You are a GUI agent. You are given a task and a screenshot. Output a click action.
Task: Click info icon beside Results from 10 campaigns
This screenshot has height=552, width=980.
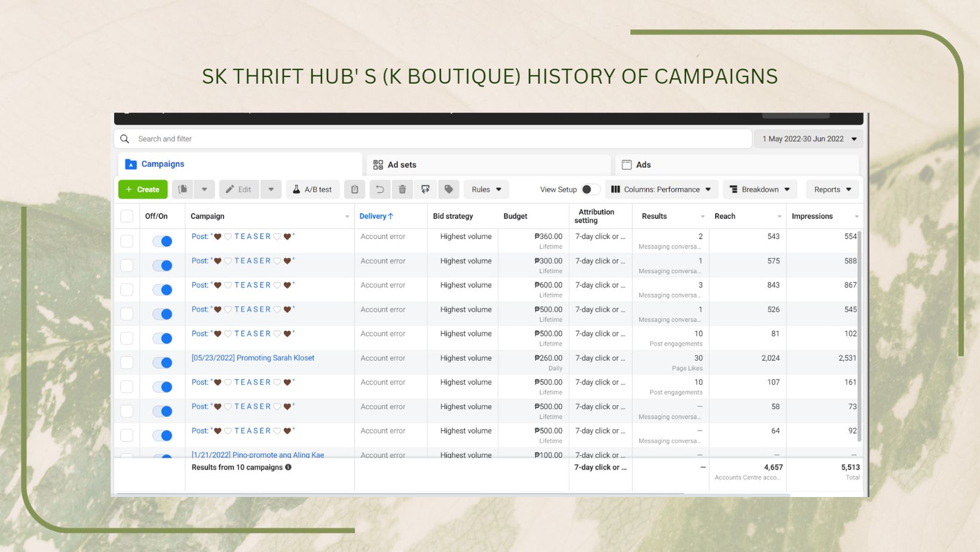(289, 467)
